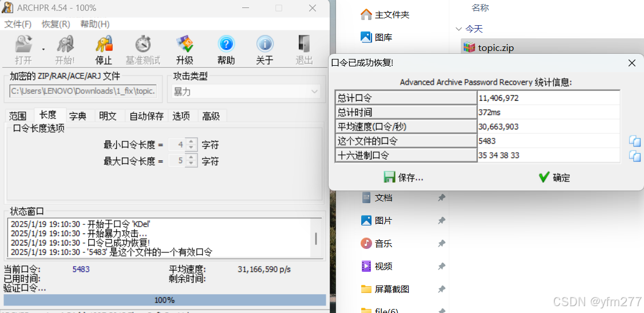Image resolution: width=644 pixels, height=313 pixels.
Task: Unpin 音乐 using its pin icon
Action: click(441, 244)
